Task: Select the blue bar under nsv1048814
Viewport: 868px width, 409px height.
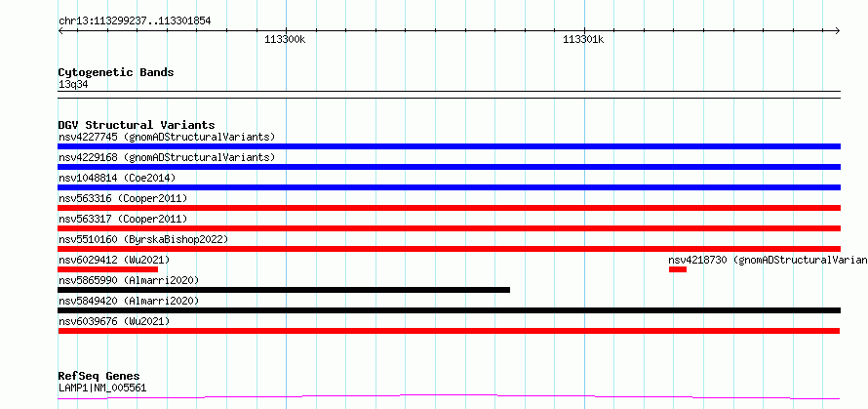Action: coord(449,187)
